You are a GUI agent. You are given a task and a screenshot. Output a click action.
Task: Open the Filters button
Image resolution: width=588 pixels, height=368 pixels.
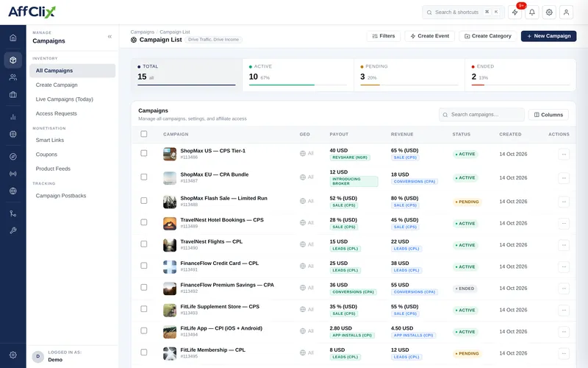[x=383, y=36]
